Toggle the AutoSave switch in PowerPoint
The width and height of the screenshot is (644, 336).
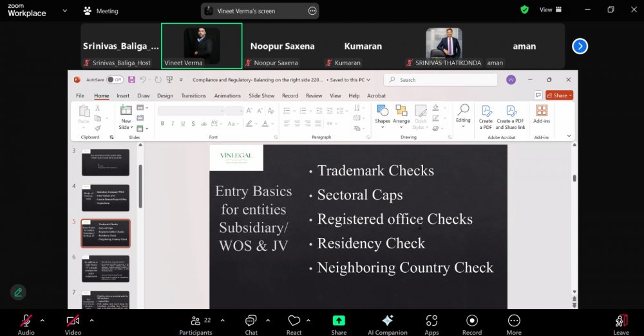[115, 80]
